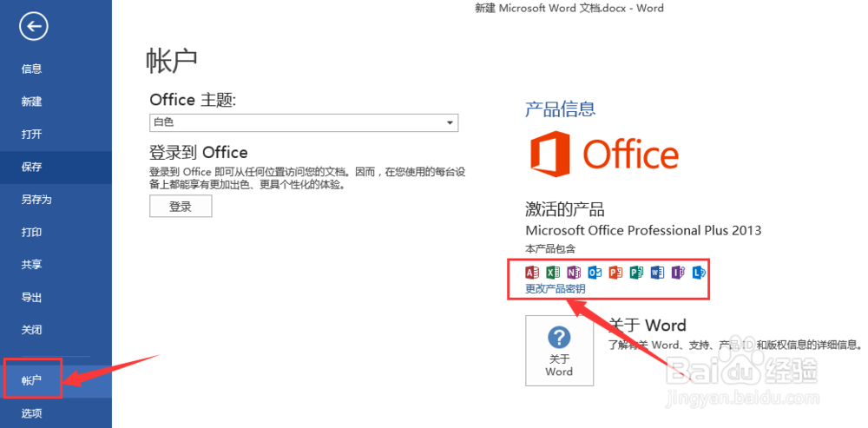Click the Access product icon
Screen dimensions: 868x428
[532, 273]
